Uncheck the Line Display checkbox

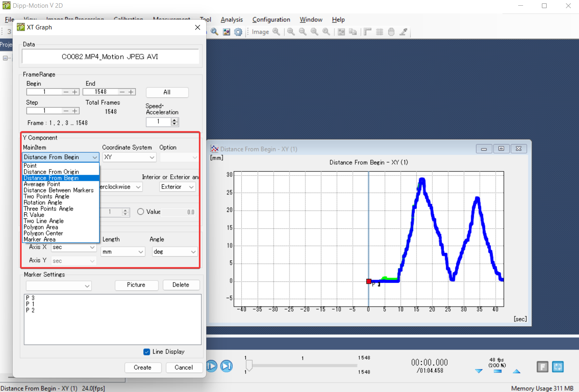(147, 352)
